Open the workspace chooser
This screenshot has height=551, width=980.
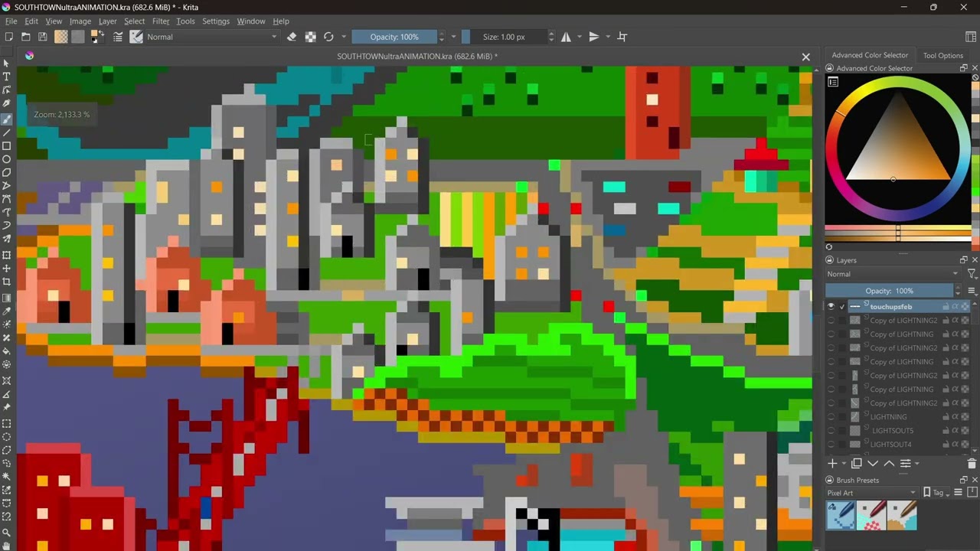pos(971,37)
